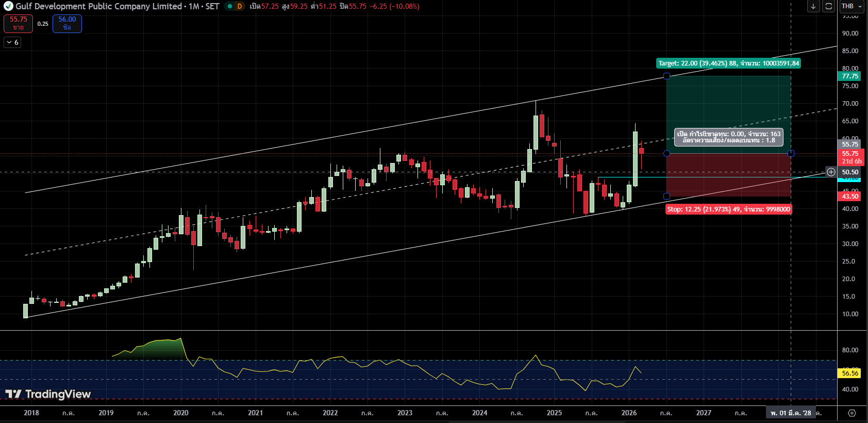The height and width of the screenshot is (423, 868).
Task: Click the 65.00 price axis label
Action: (850, 121)
